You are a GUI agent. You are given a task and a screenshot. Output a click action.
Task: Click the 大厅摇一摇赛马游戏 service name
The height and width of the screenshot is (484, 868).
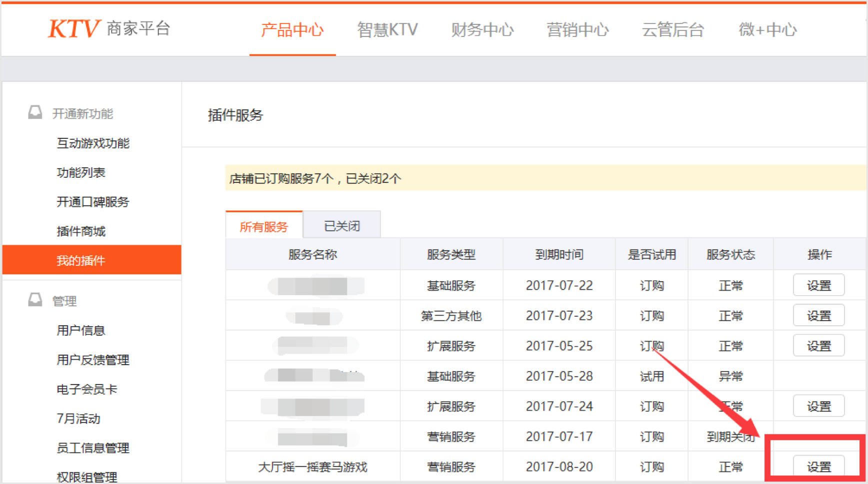[x=312, y=467]
